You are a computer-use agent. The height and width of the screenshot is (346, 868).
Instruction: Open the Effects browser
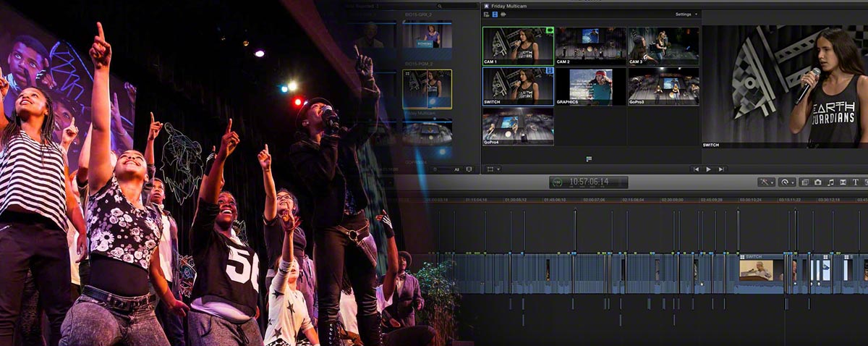[805, 182]
